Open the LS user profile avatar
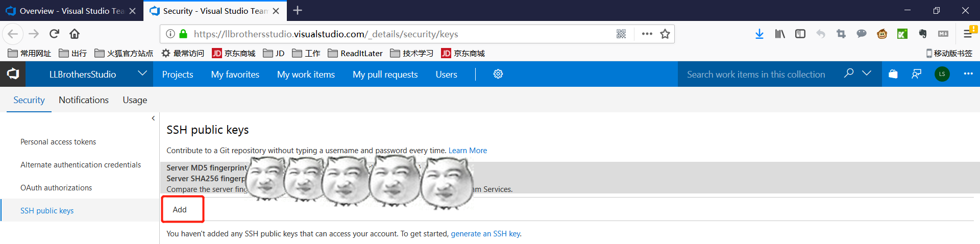 tap(942, 74)
